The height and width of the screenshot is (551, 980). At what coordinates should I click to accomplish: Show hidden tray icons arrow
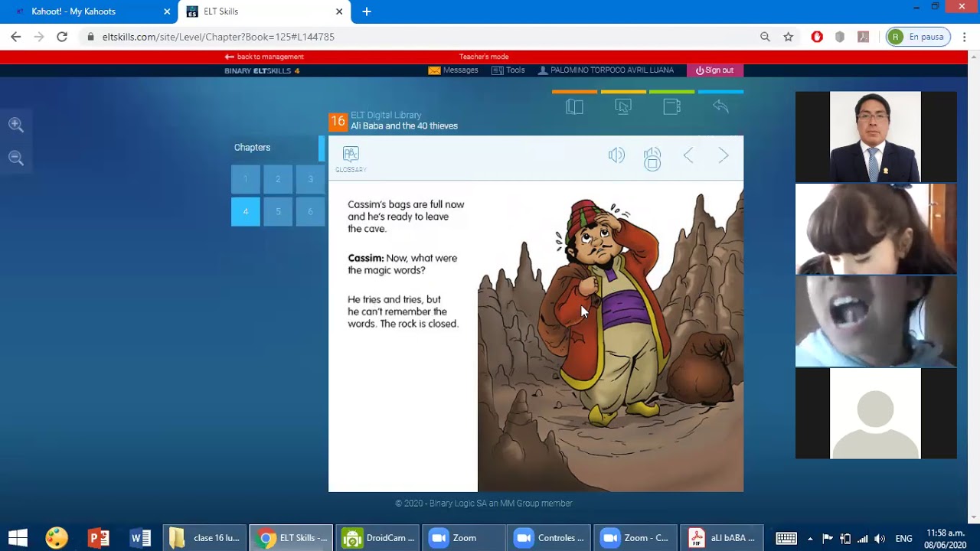point(810,538)
